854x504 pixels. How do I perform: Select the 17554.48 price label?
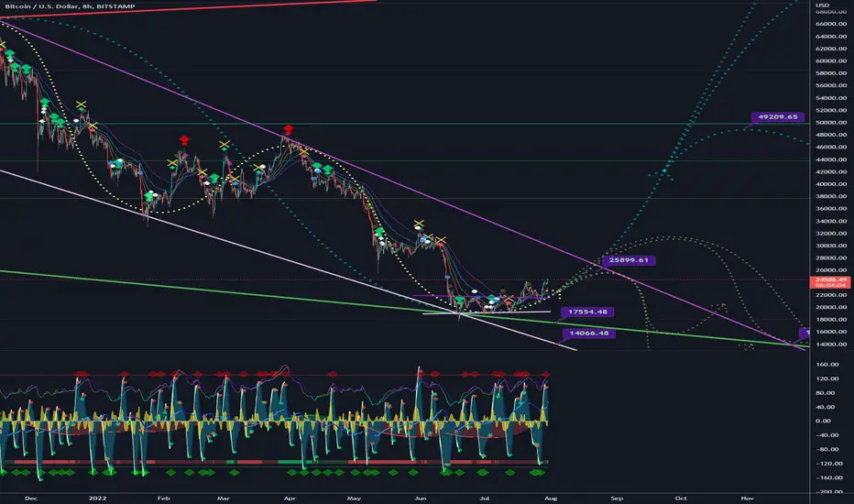pos(587,312)
